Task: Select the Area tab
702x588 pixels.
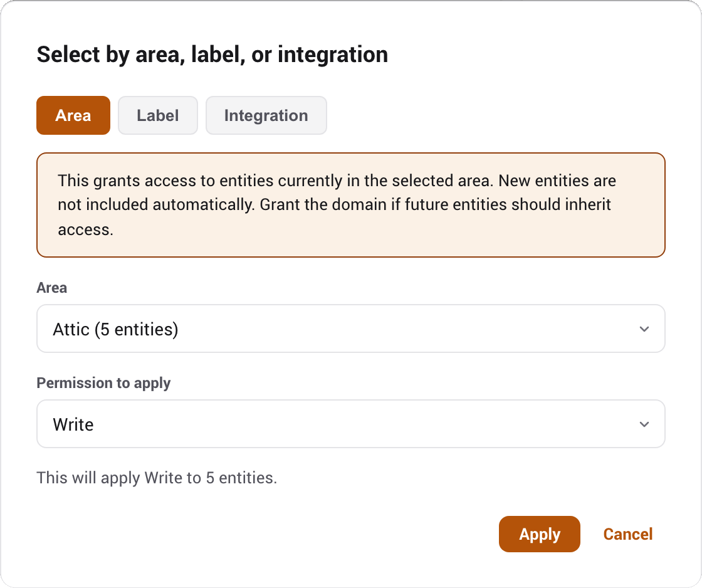Action: click(73, 115)
